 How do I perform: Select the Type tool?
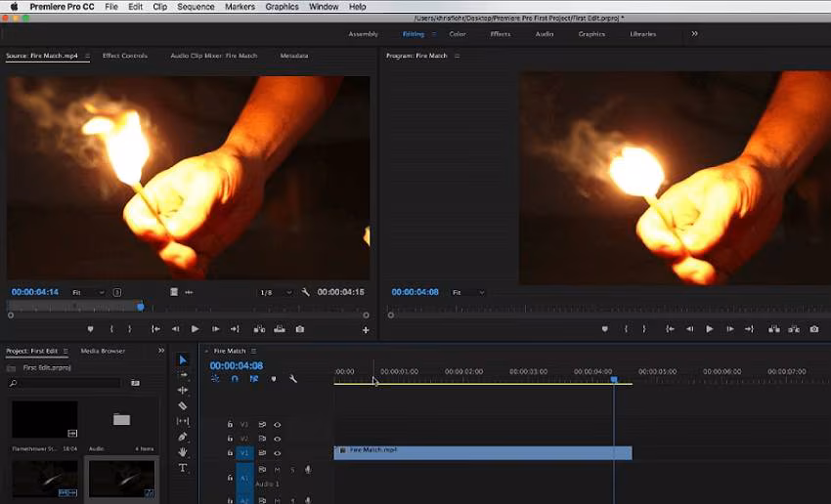coord(183,468)
